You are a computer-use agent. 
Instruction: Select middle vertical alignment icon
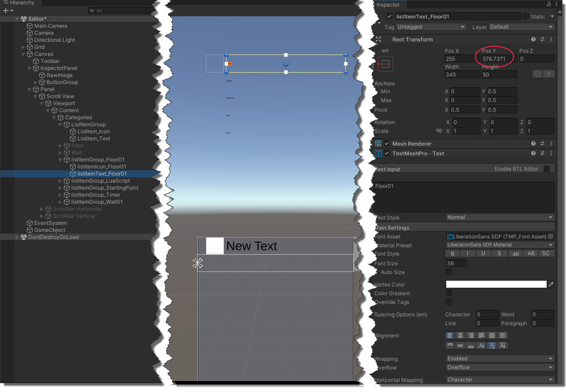tap(460, 345)
